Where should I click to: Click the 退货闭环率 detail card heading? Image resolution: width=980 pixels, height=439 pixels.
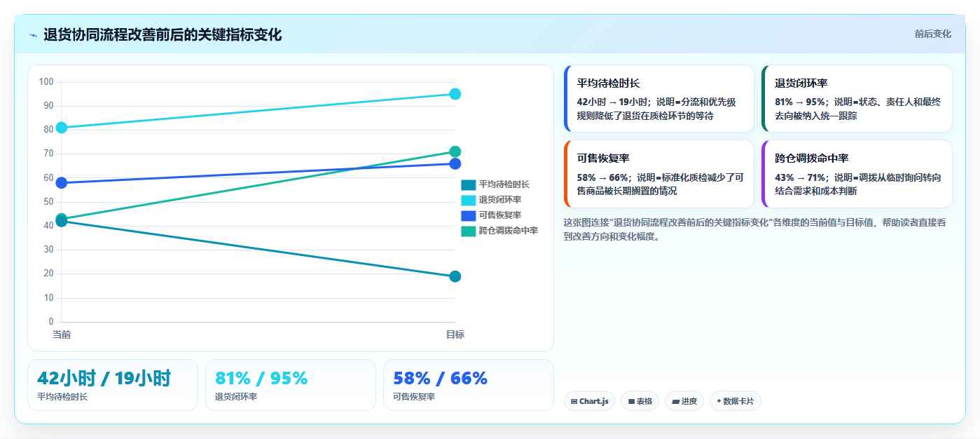pos(801,83)
